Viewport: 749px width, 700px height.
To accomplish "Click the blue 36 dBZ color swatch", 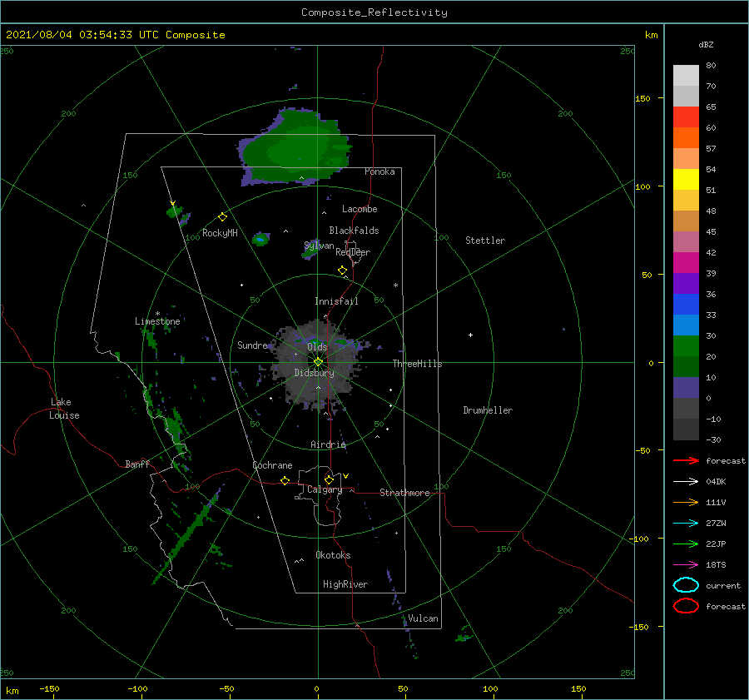I will coord(686,304).
